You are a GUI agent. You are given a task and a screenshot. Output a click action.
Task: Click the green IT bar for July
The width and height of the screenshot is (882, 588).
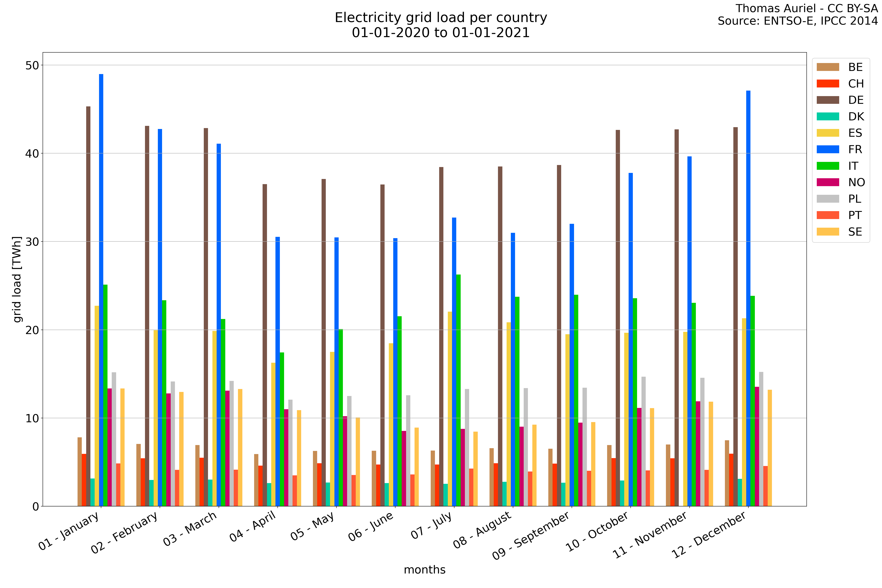click(x=458, y=390)
